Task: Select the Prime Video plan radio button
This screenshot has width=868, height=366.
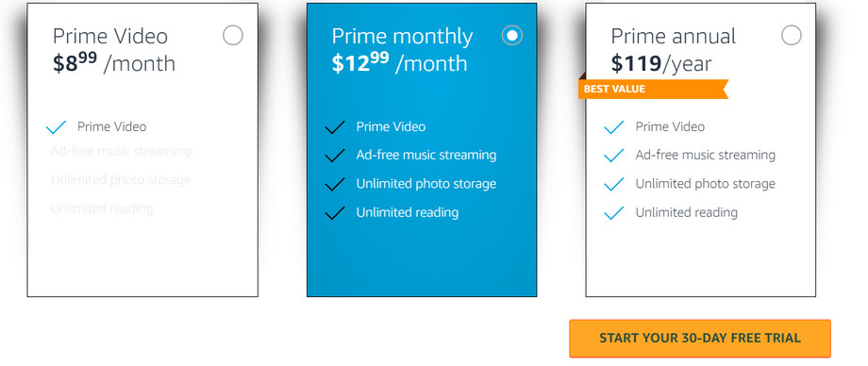Action: pos(232,36)
